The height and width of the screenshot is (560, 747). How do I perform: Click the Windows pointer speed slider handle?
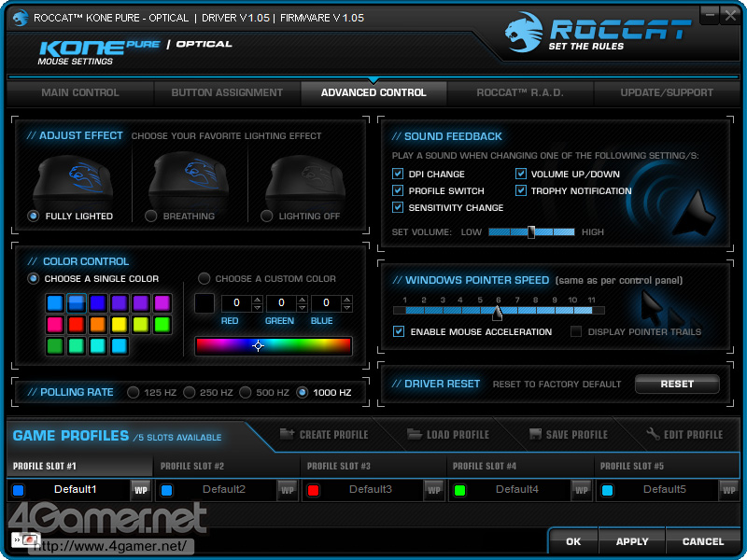498,313
